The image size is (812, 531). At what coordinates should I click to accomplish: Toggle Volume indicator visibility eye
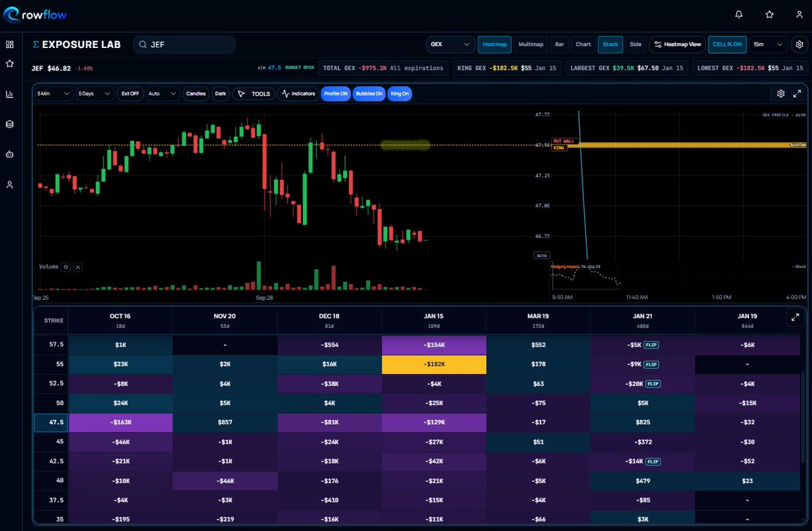pos(66,267)
